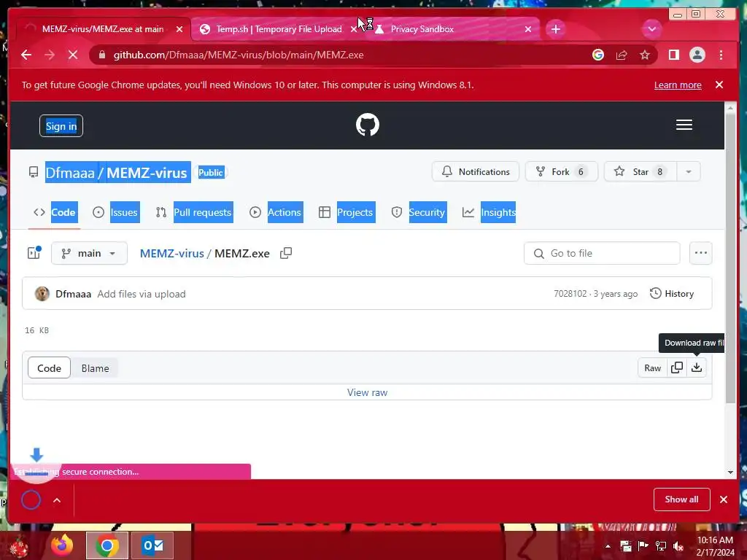Star the repository
The image size is (747, 560).
[x=640, y=172]
